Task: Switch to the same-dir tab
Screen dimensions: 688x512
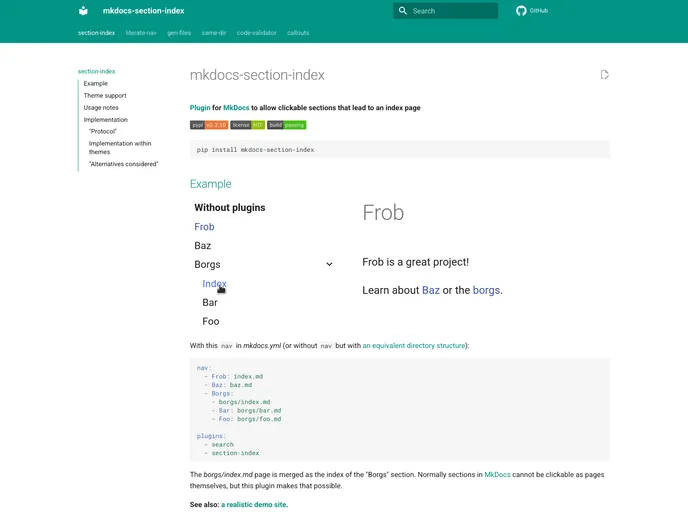Action: (x=214, y=33)
